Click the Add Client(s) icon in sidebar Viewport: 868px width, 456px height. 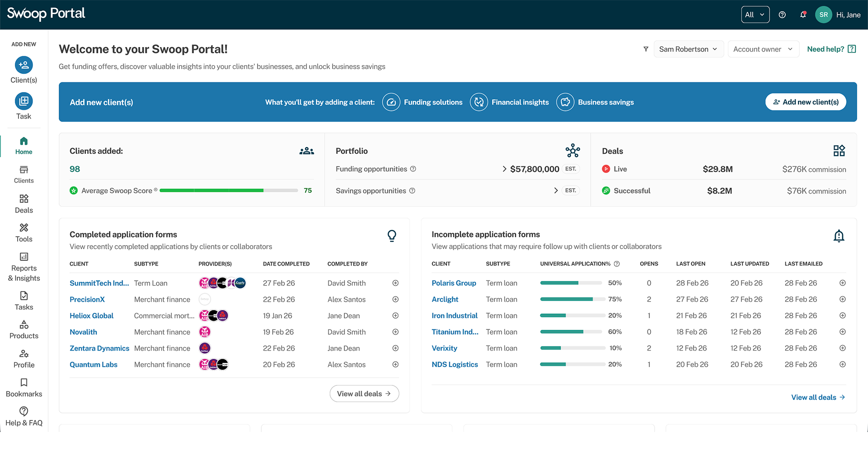[24, 65]
